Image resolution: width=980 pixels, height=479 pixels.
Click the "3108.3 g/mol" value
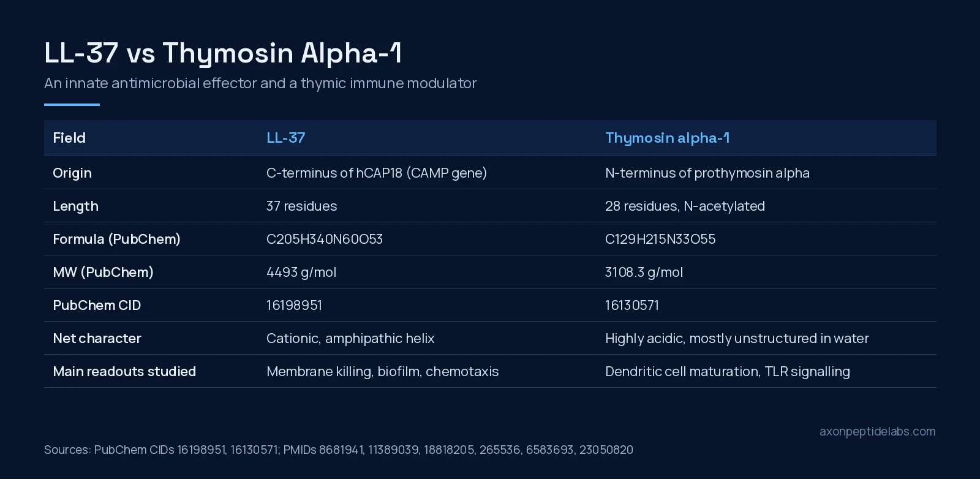[644, 273]
